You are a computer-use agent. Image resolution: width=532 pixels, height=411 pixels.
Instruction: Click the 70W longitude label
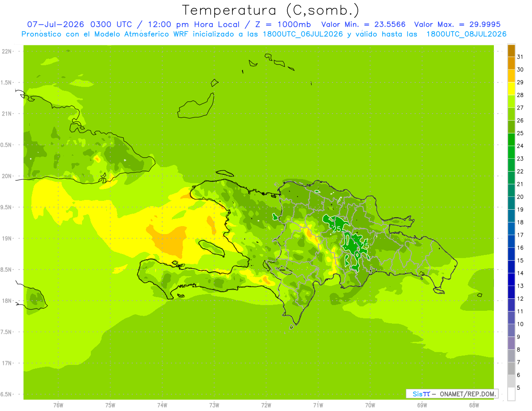pos(370,405)
